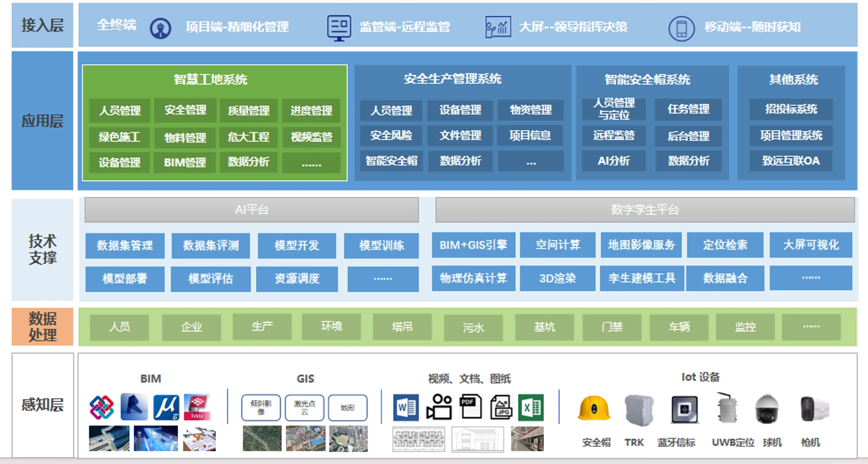Viewport: 868px width, 464px height.
Task: Click the Word document icon
Action: tap(406, 408)
